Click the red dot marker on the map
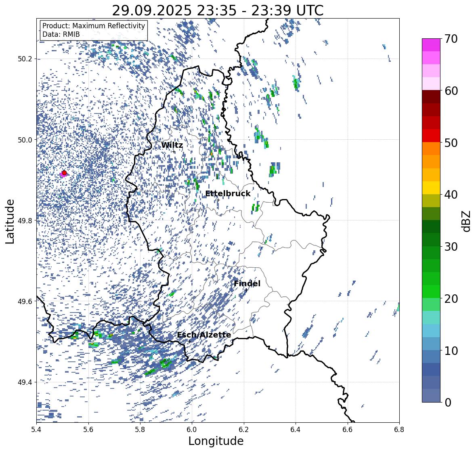 point(64,173)
